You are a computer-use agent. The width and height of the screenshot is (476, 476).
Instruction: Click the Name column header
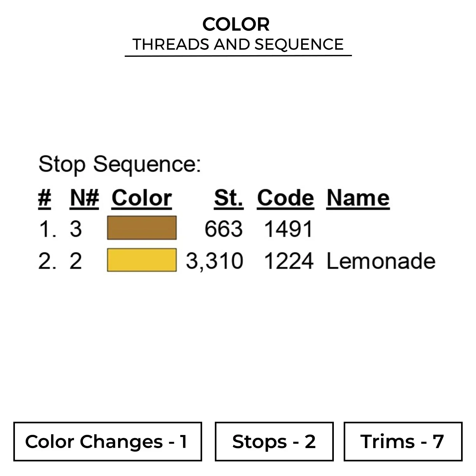[358, 198]
